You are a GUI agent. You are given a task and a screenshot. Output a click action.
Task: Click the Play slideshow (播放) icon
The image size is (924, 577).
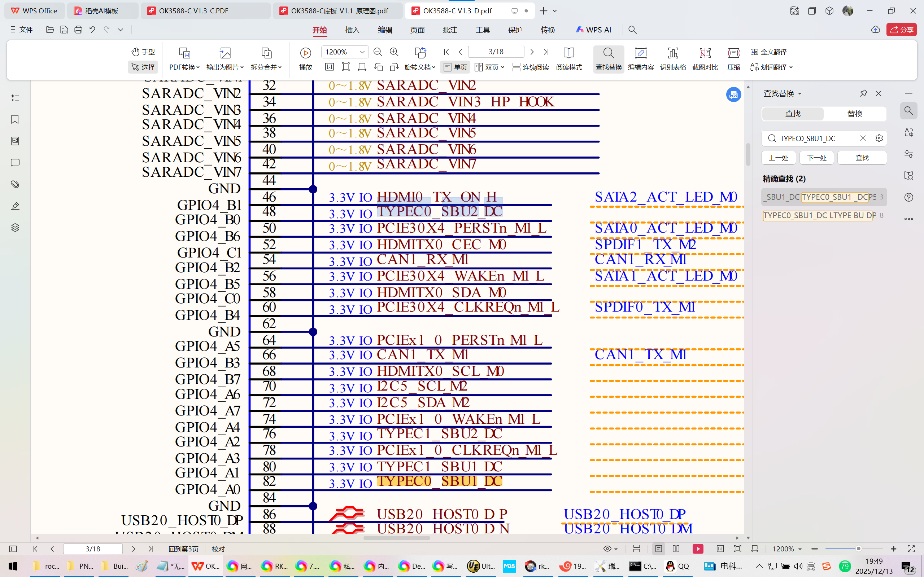click(x=305, y=53)
